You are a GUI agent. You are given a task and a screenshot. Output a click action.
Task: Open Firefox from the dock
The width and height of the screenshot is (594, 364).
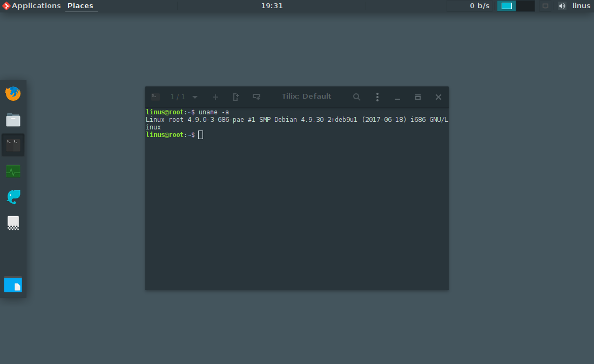pyautogui.click(x=13, y=93)
